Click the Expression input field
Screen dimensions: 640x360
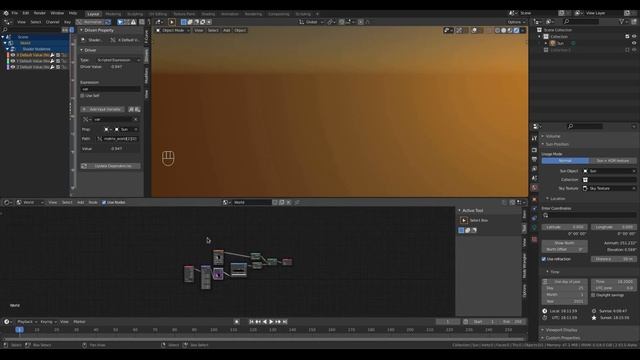(110, 89)
